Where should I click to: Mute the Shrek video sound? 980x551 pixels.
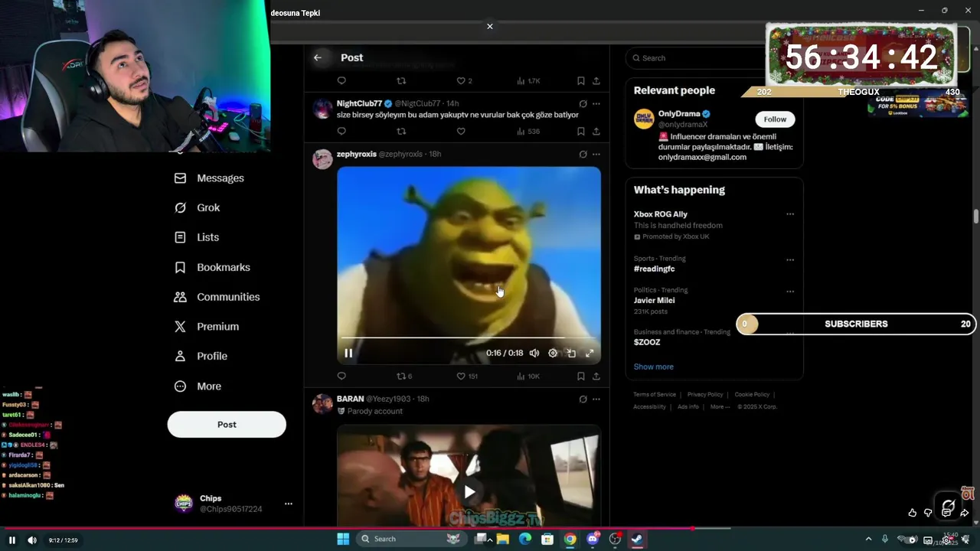534,353
